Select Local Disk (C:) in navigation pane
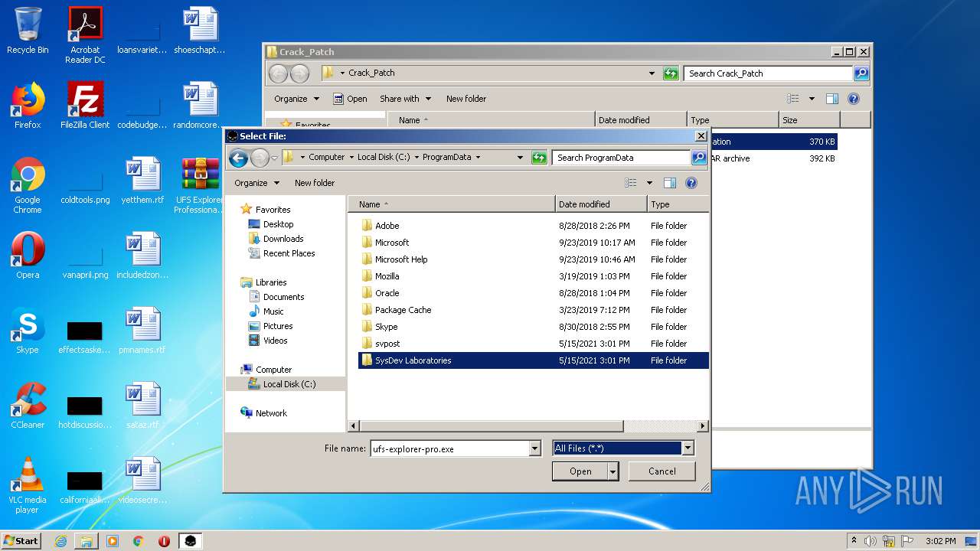This screenshot has width=980, height=551. [x=282, y=384]
